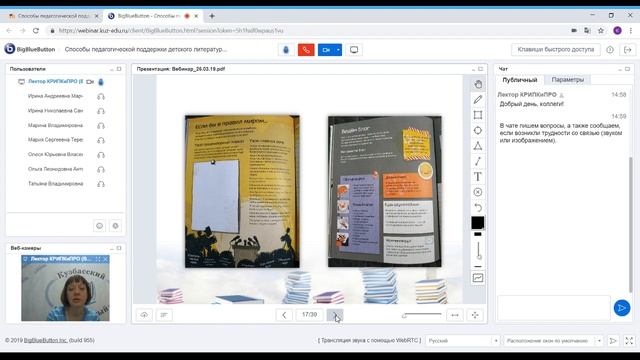Image resolution: width=640 pixels, height=360 pixels.
Task: Select the ellipse shape tool
Action: (x=478, y=131)
